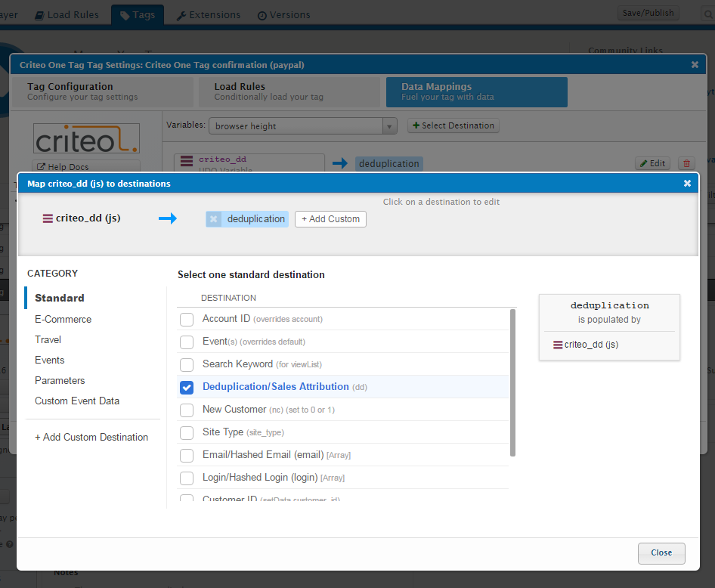This screenshot has width=715, height=588.
Task: Select the Custom Event Data category
Action: (x=77, y=401)
